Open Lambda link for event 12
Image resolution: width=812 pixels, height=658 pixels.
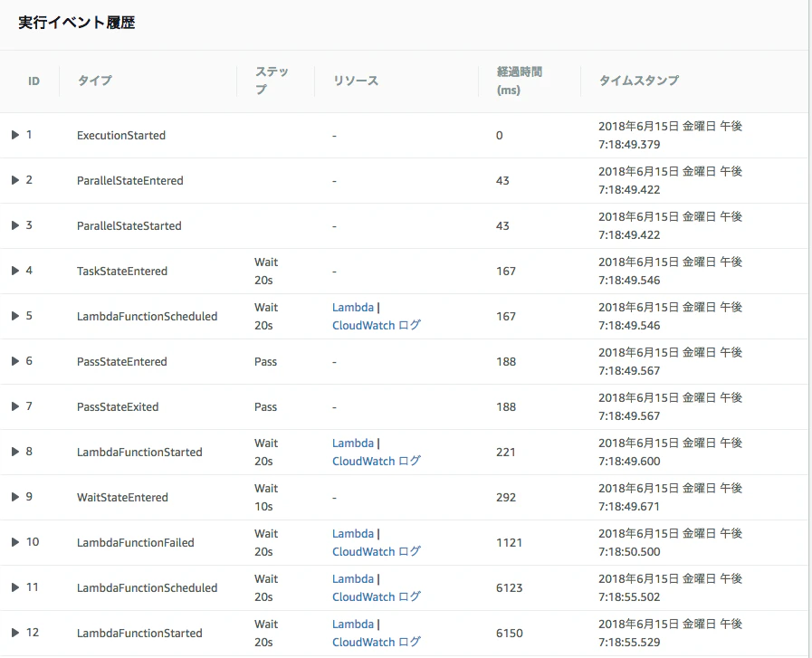click(x=353, y=625)
